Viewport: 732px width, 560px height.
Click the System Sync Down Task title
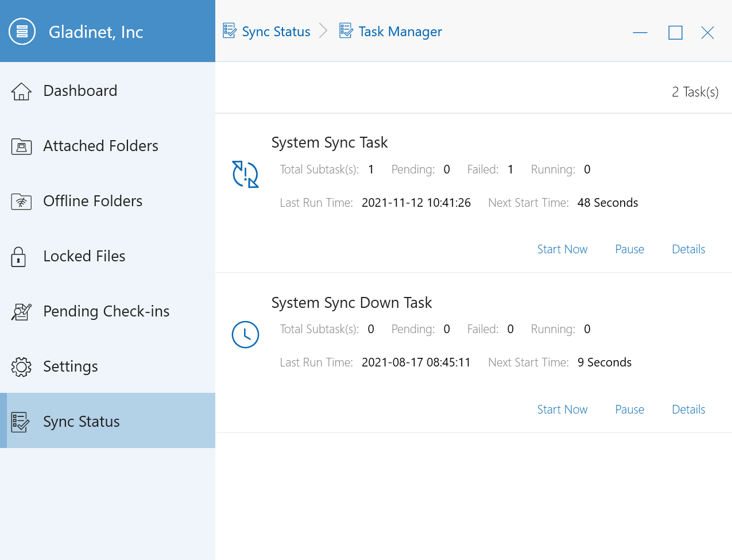tap(351, 303)
